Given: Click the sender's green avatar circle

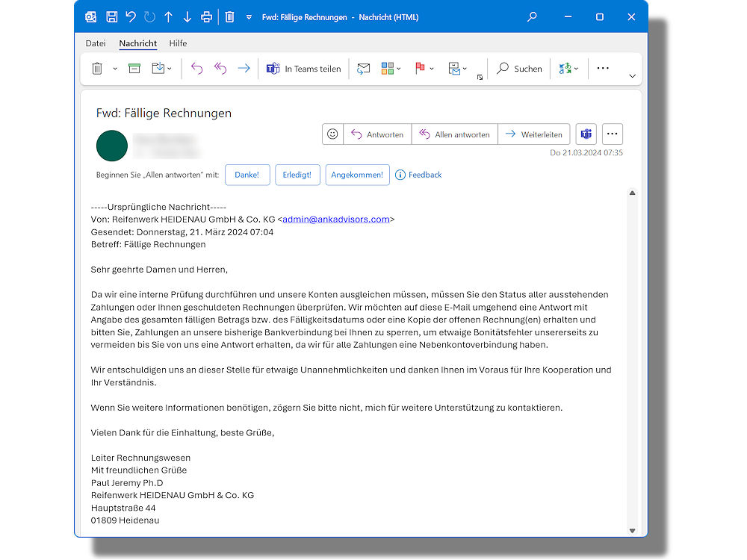Looking at the screenshot, I should click(112, 146).
